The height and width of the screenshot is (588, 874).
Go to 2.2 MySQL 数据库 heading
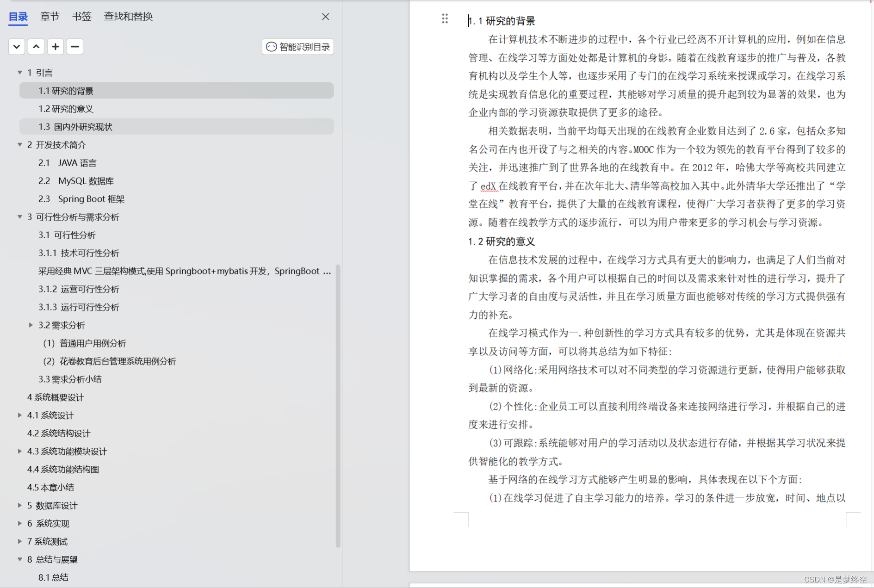(76, 181)
